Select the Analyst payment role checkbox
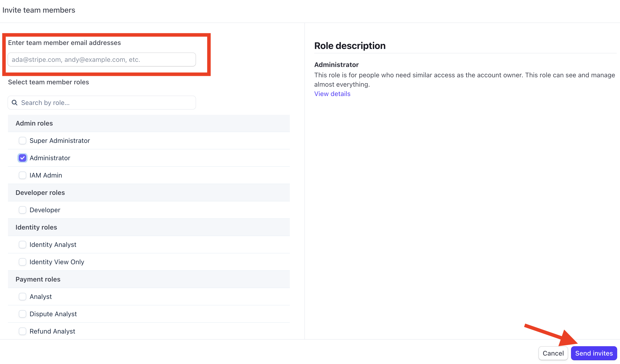The width and height of the screenshot is (620, 364). 22,297
